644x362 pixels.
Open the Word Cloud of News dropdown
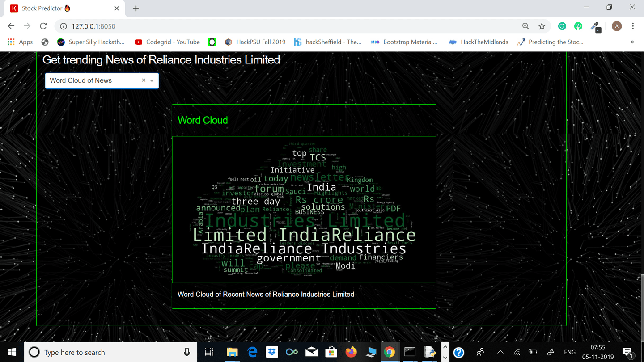click(102, 80)
